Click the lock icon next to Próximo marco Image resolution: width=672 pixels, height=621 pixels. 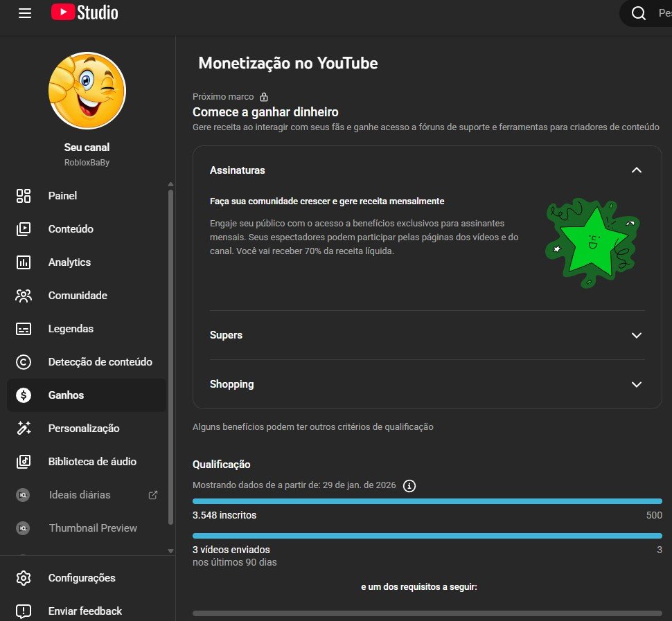(264, 97)
